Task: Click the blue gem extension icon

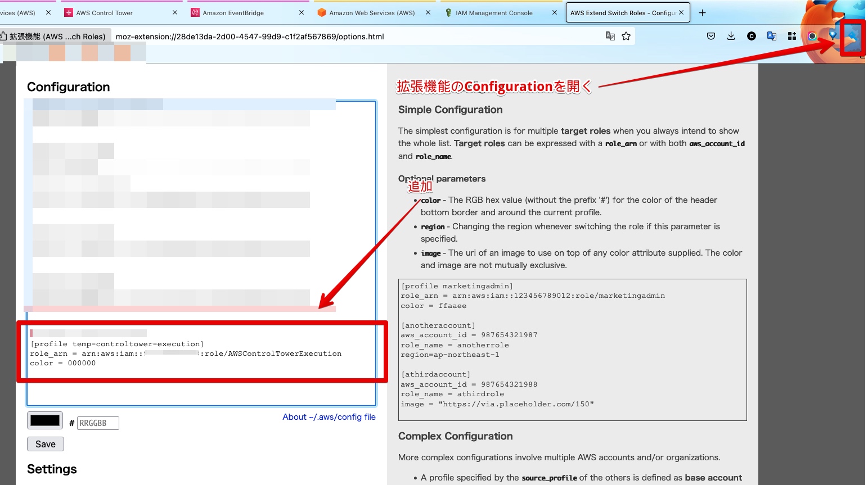Action: click(x=833, y=35)
